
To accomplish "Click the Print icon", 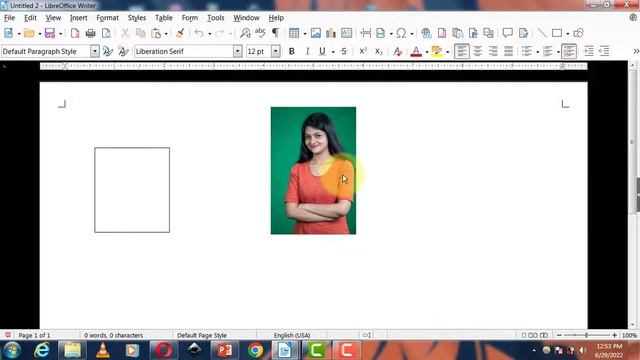I will coord(91,33).
